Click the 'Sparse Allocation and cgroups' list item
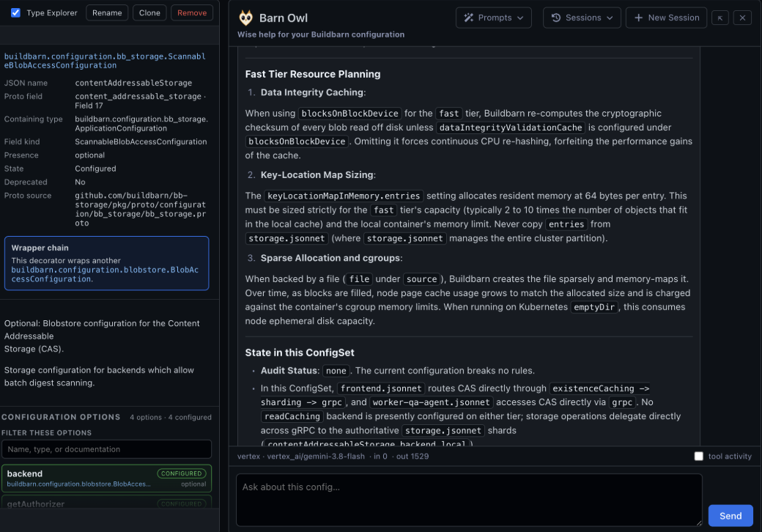The height and width of the screenshot is (532, 762). (330, 258)
